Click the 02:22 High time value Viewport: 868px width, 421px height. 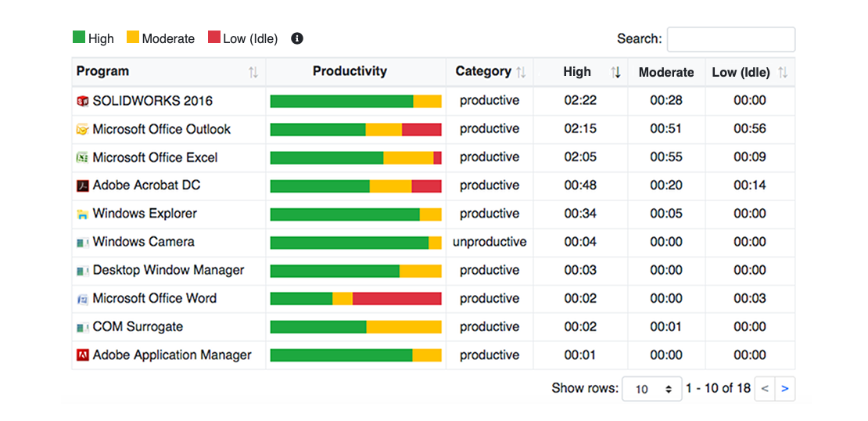pos(580,101)
